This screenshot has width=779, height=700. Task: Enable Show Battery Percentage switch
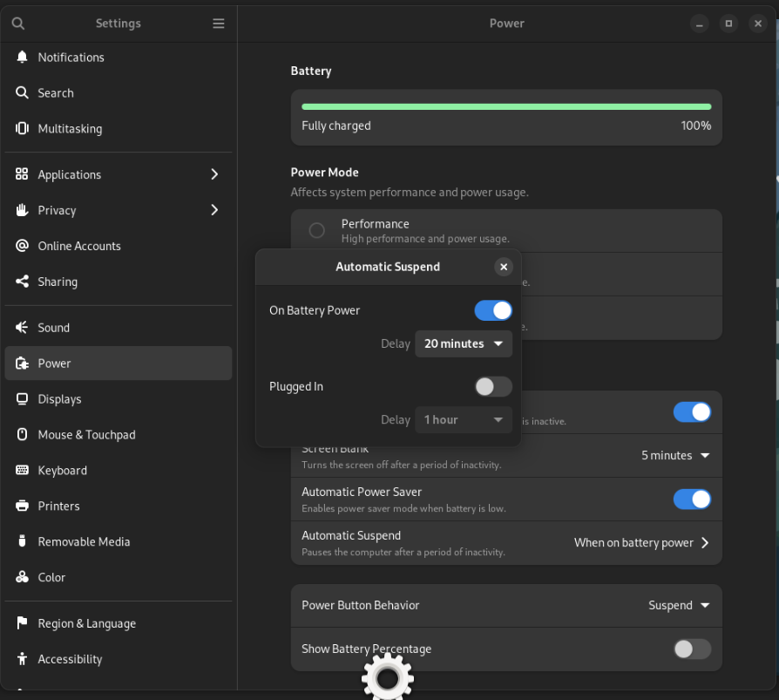pos(692,649)
